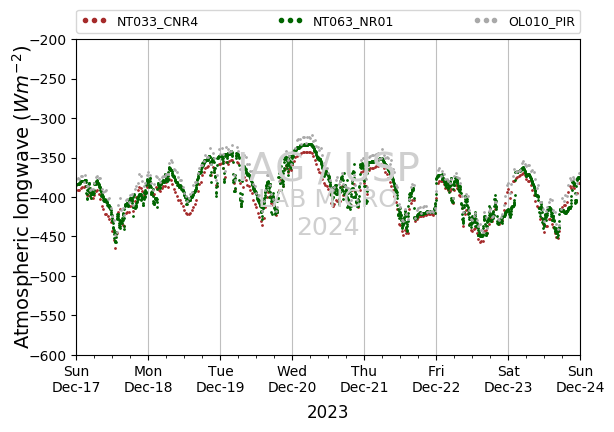614x432 pixels.
Task: Click the OL010_PIR legend label
Action: [542, 22]
